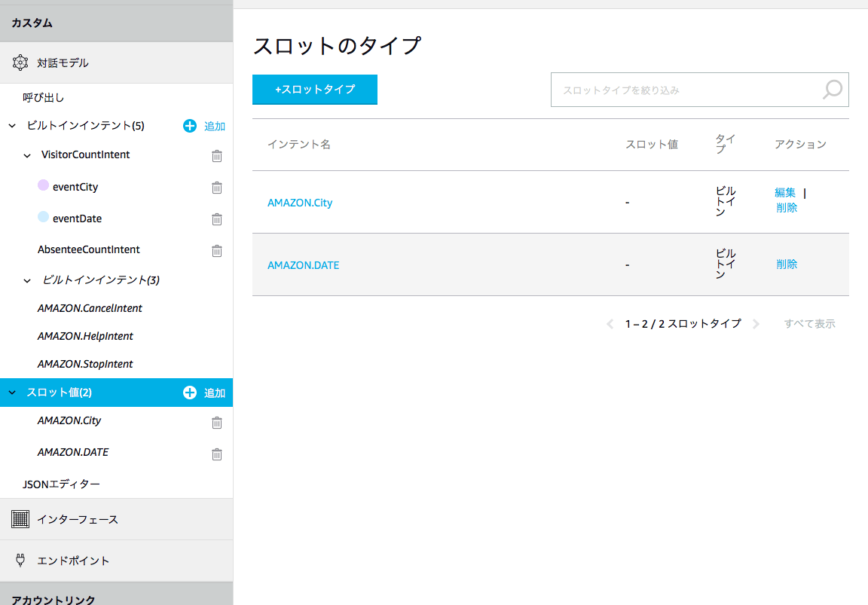
Task: Click タイプ column header
Action: coord(725,144)
